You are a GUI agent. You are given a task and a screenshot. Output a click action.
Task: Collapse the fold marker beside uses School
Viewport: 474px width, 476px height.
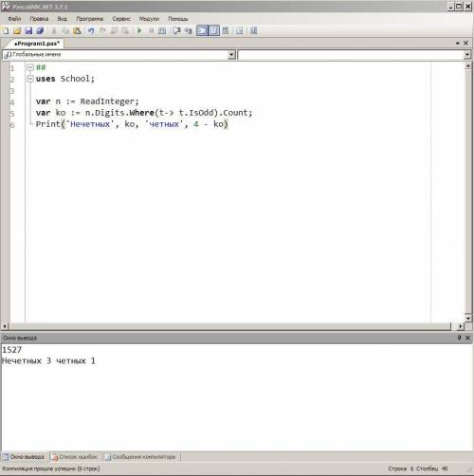30,79
